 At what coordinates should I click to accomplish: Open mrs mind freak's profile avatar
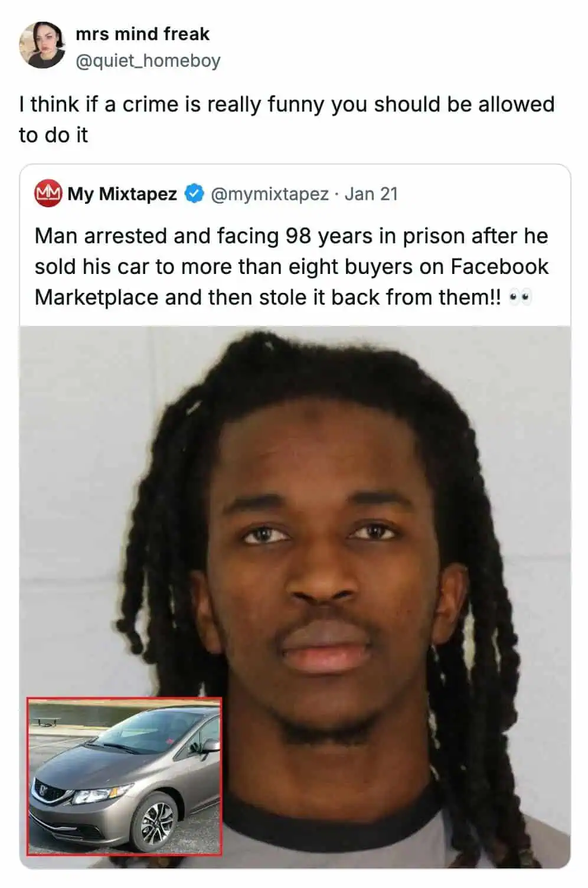42,45
